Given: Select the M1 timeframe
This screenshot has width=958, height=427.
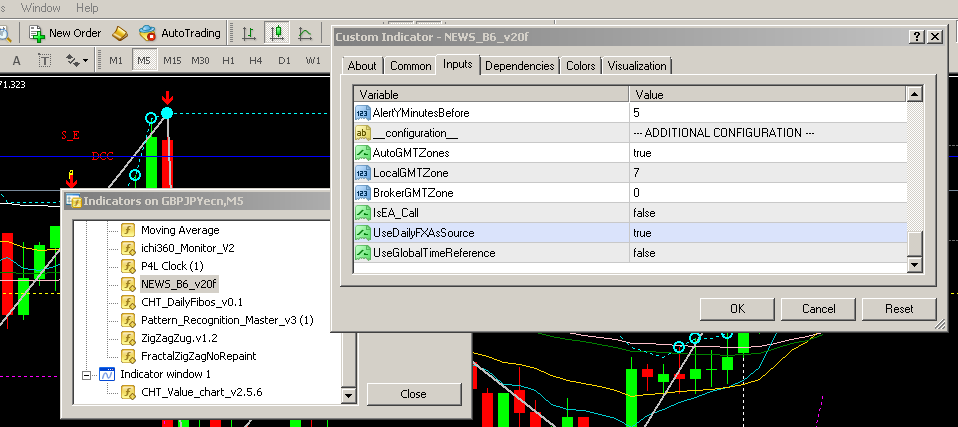Looking at the screenshot, I should [x=116, y=60].
